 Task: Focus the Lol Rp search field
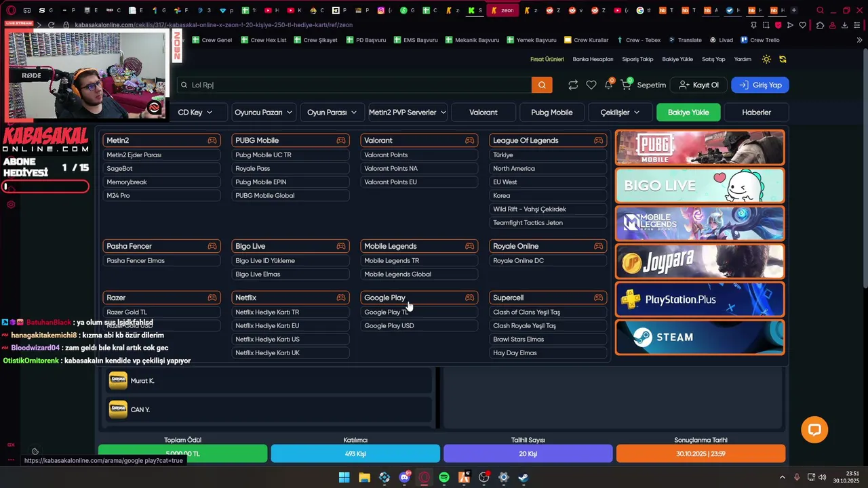(x=355, y=85)
